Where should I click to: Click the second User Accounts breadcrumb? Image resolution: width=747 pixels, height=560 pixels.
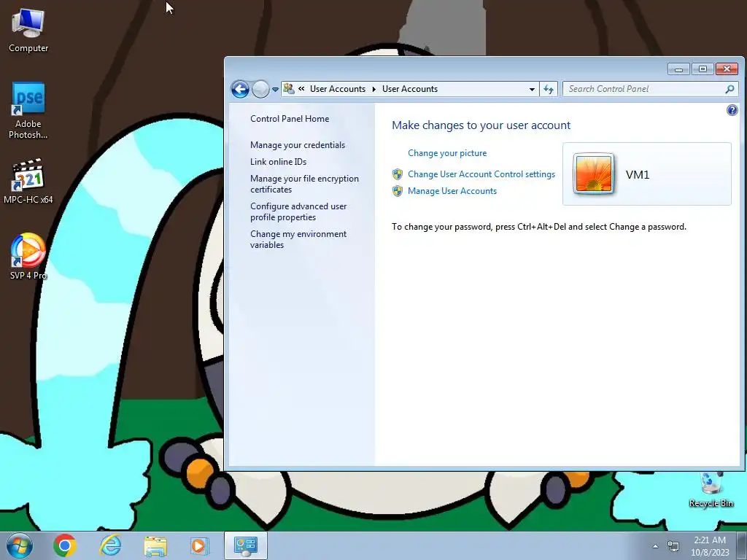point(410,89)
